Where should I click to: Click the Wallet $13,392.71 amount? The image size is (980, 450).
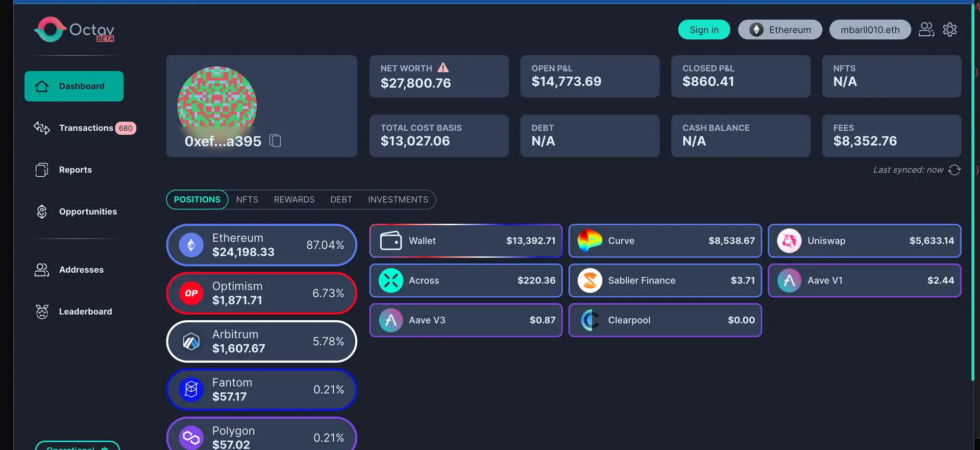531,241
